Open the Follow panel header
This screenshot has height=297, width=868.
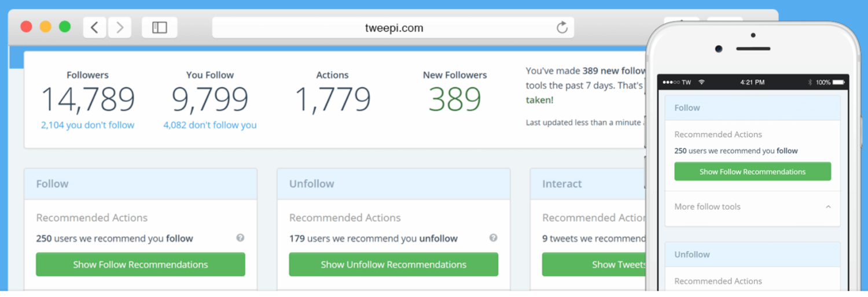click(x=140, y=184)
